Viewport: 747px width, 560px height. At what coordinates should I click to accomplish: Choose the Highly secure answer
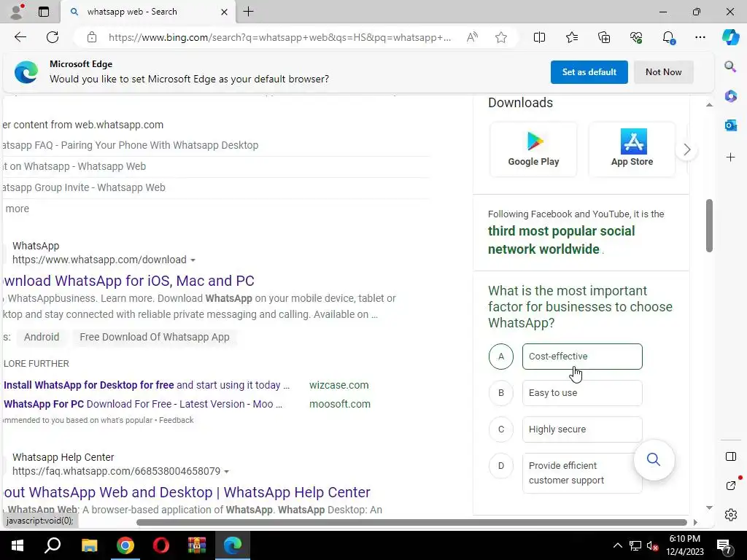pos(582,429)
